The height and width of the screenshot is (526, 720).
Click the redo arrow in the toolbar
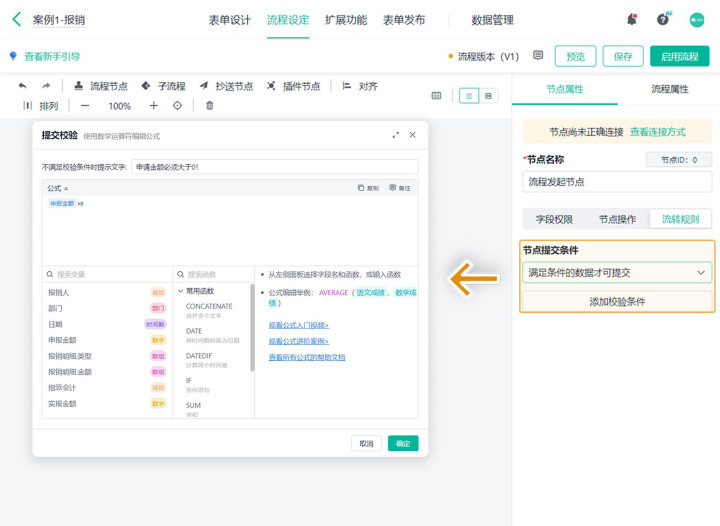(x=46, y=86)
